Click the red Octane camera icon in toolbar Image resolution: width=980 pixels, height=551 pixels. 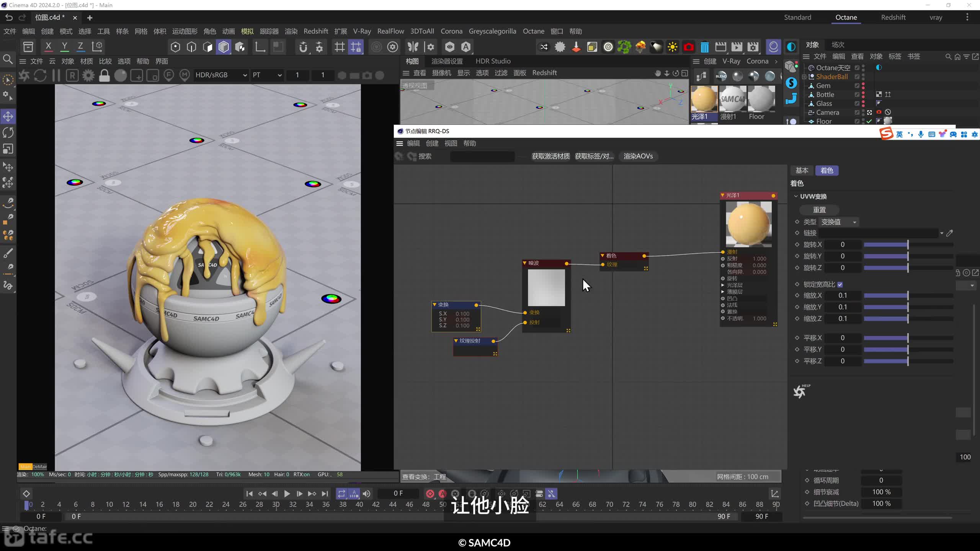688,47
